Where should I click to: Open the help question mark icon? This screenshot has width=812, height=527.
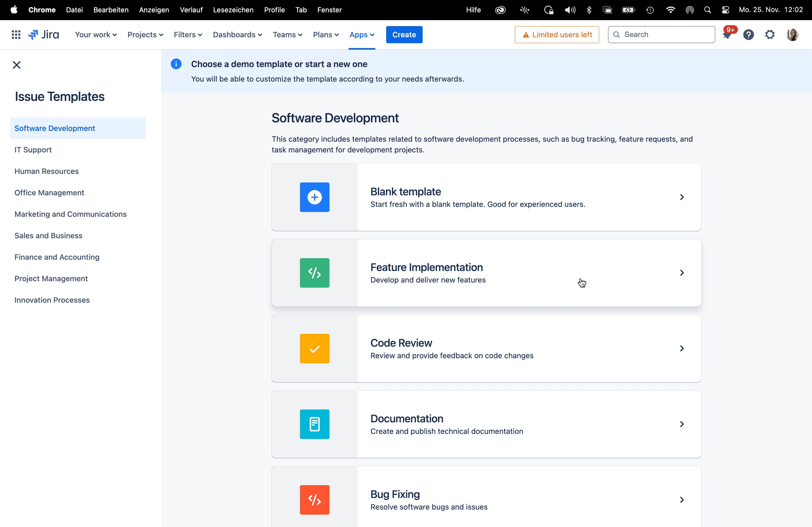coord(748,34)
